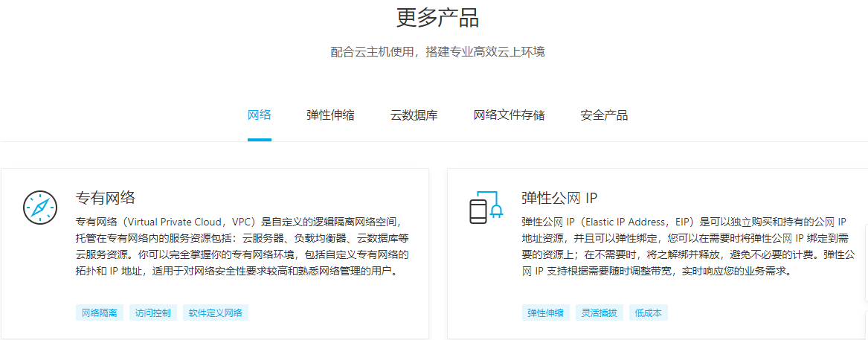Open the 云数据库 tab
Viewport: 868px width, 340px height.
click(414, 116)
